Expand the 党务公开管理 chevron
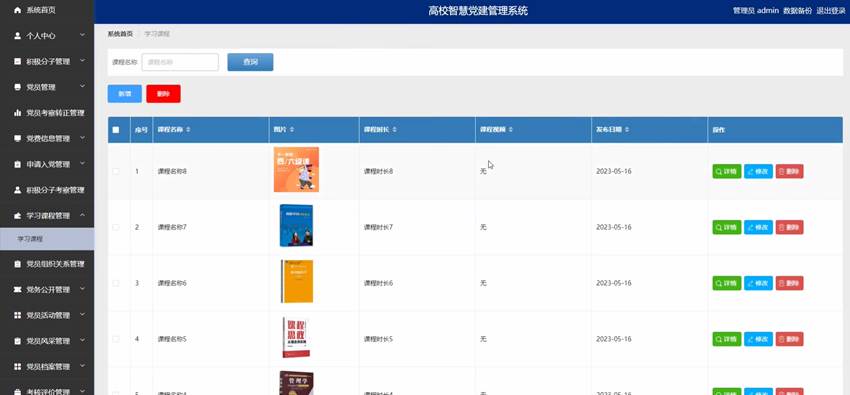This screenshot has width=850, height=395. click(82, 289)
